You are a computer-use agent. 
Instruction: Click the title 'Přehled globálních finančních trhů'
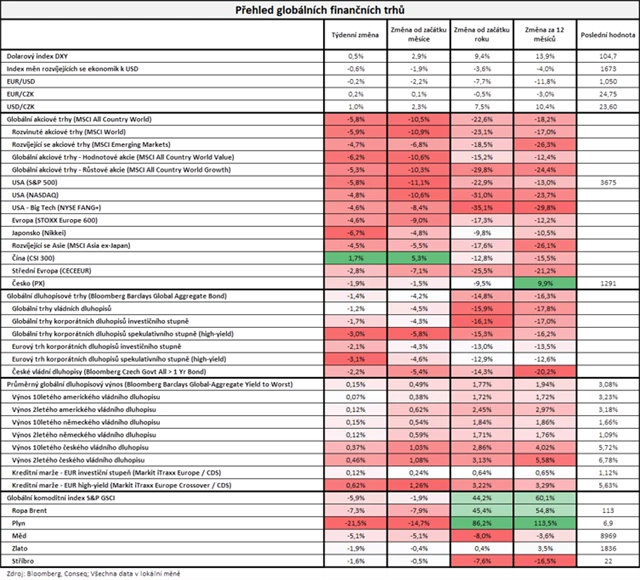[x=321, y=10]
